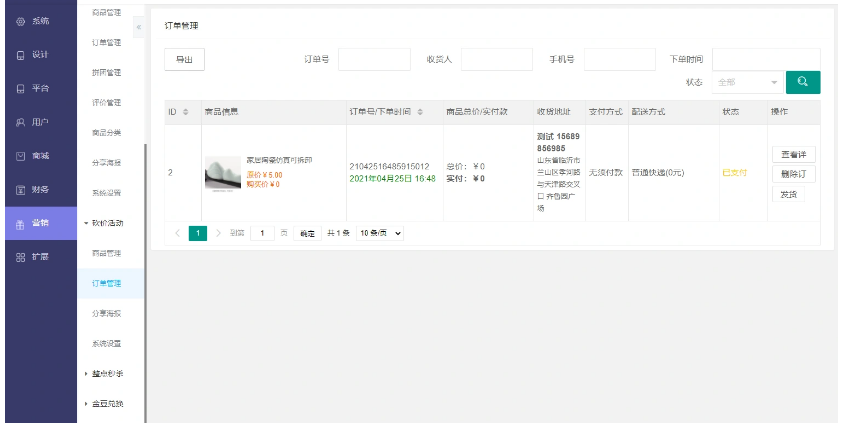Open 拼团管理 in the submenu
The width and height of the screenshot is (852, 423).
106,73
